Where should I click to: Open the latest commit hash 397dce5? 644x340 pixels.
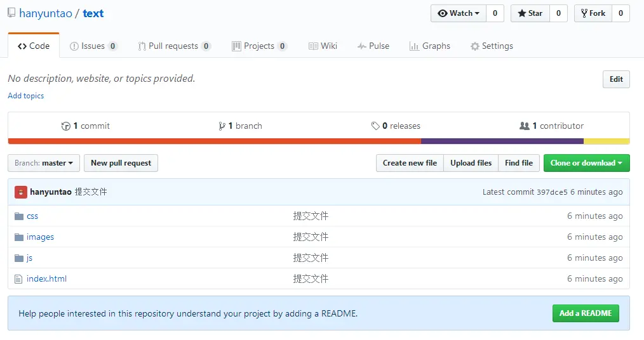pyautogui.click(x=552, y=192)
